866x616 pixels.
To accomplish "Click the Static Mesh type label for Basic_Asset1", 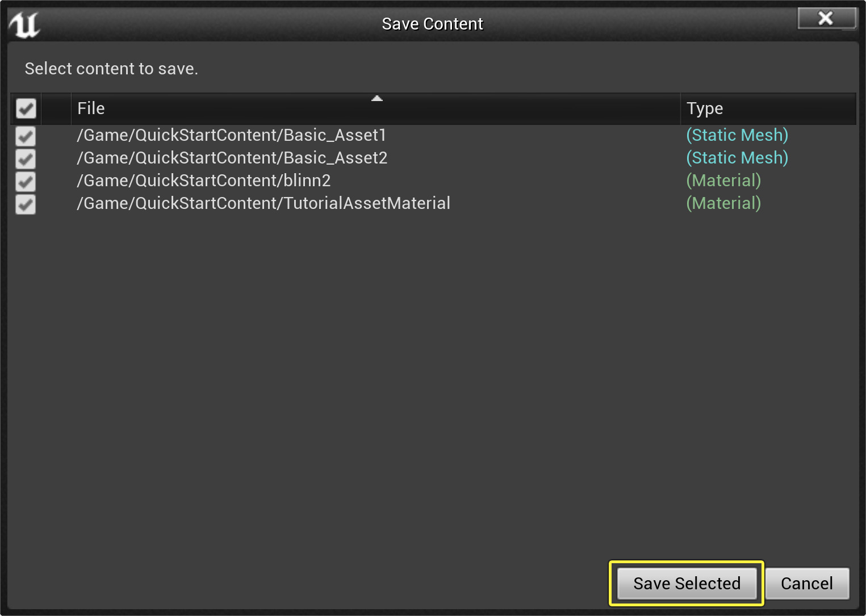I will point(737,135).
